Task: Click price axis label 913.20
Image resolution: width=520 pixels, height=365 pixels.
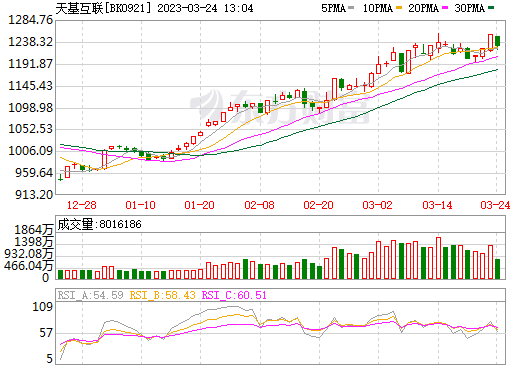Action: click(x=34, y=194)
